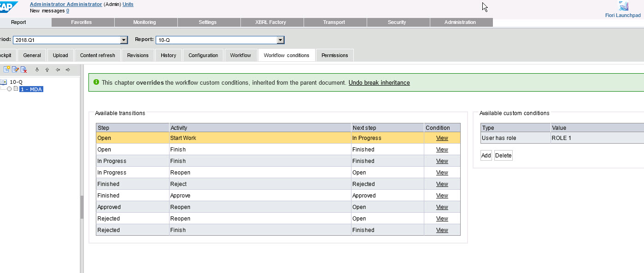Switch to the History tab
Screen dimensions: 644x273
[x=169, y=55]
